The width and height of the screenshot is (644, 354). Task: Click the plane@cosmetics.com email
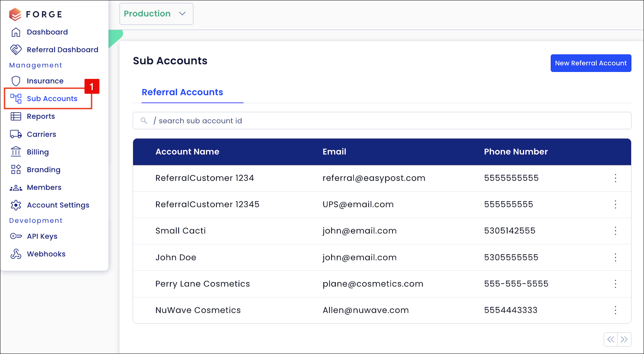point(373,284)
